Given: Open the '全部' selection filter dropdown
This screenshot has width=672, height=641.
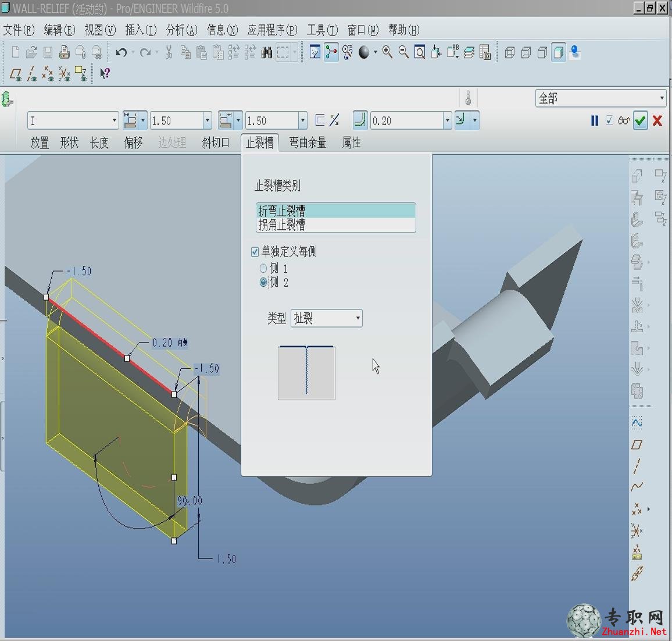Looking at the screenshot, I should coord(601,98).
